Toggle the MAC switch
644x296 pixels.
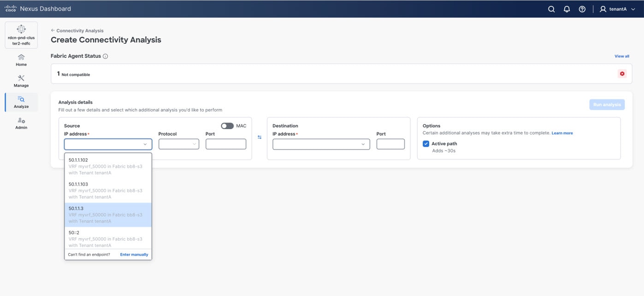[227, 126]
